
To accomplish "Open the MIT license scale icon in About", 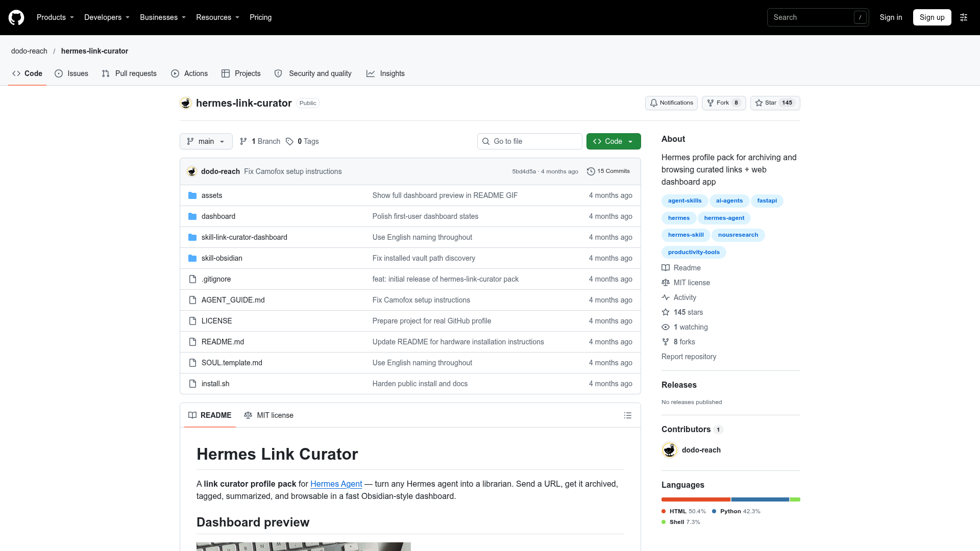I will 666,283.
